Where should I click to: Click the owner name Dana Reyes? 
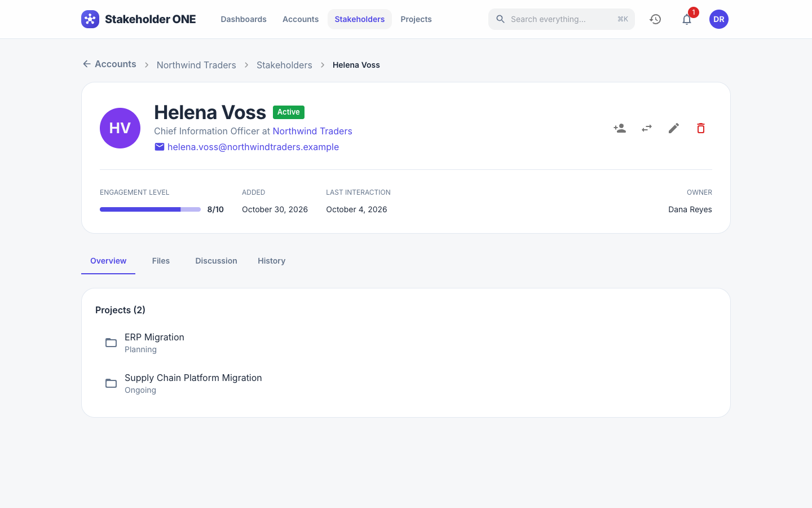point(690,209)
